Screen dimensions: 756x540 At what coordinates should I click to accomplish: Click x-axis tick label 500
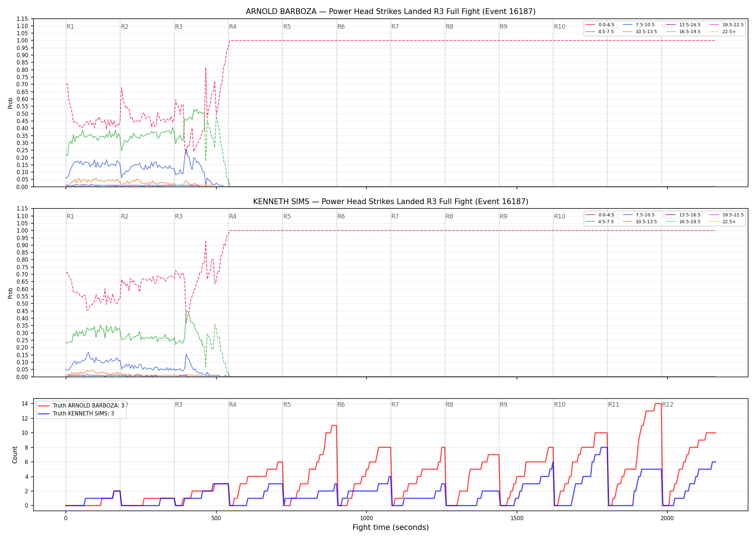(x=216, y=518)
